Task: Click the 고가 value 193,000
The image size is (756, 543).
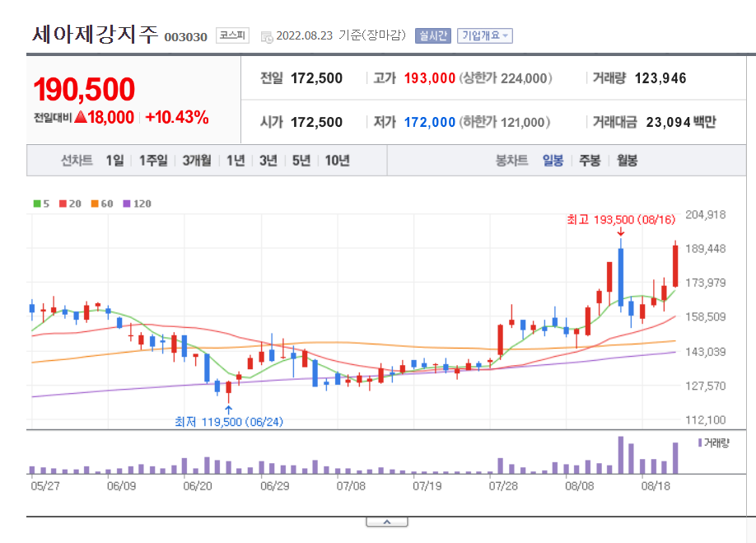Action: [x=430, y=78]
